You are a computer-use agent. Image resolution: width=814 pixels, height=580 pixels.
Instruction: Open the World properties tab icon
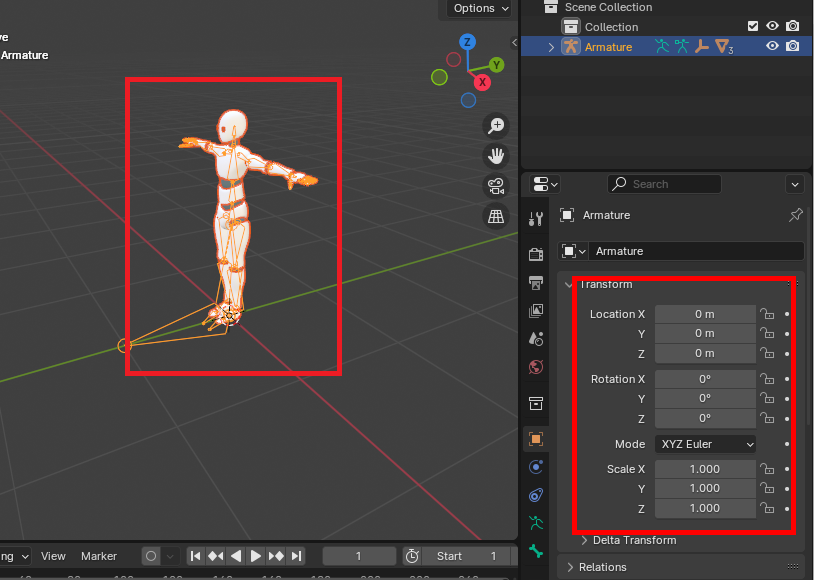point(536,367)
